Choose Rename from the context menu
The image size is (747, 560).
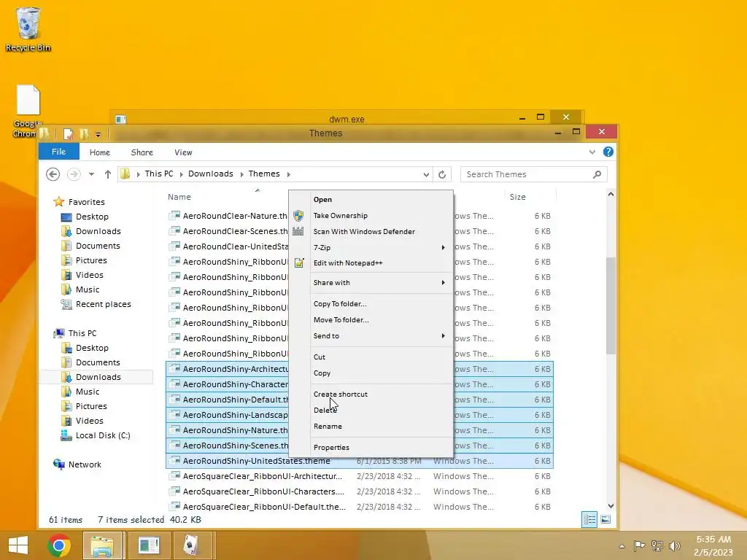point(371,426)
